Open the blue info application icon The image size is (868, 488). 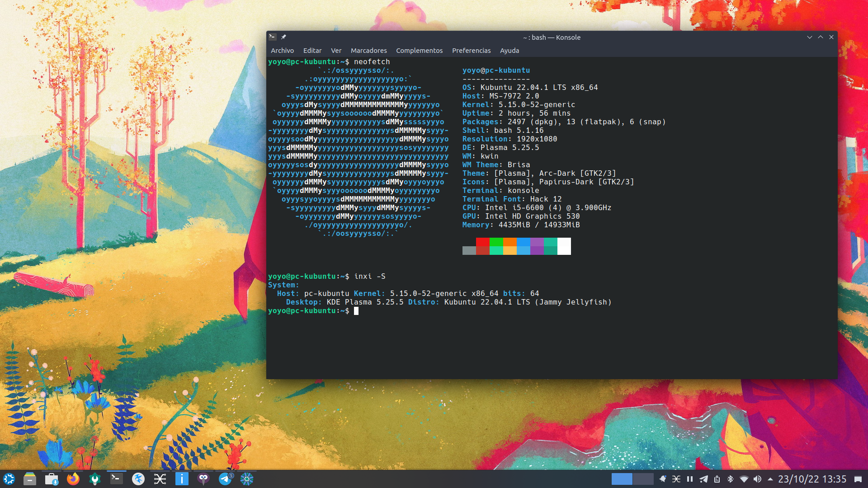tap(182, 479)
